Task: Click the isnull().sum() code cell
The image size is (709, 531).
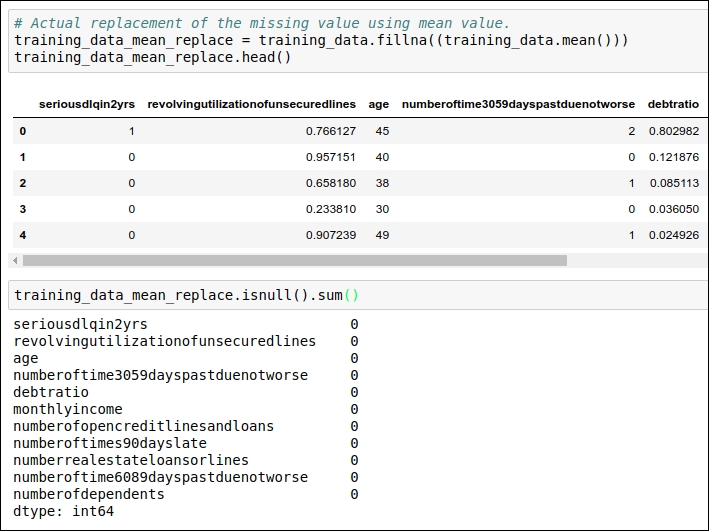Action: 358,295
